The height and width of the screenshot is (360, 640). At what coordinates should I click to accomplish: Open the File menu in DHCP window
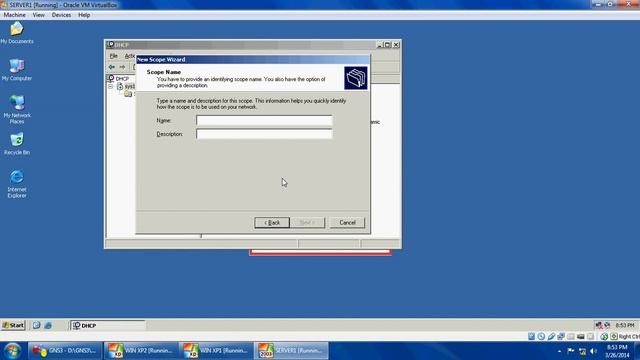point(113,56)
